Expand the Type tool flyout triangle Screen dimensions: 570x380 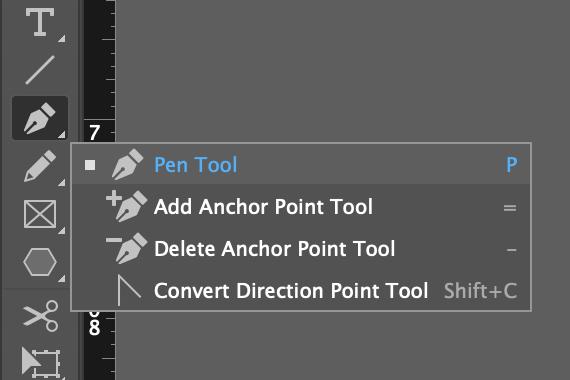61,38
